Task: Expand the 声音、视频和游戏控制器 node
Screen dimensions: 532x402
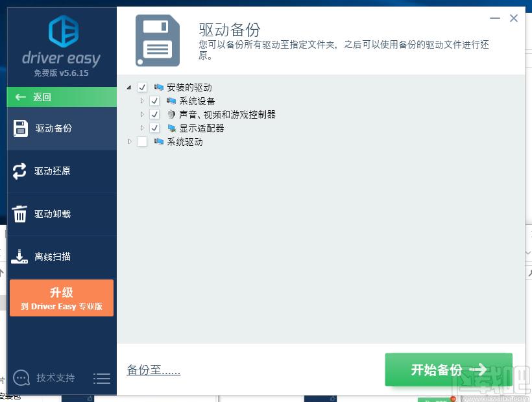Action: click(x=142, y=114)
